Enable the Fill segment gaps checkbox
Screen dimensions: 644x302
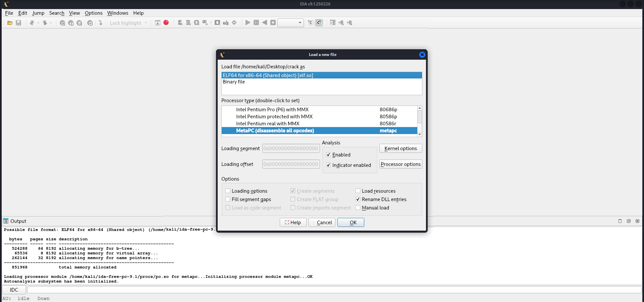tap(228, 199)
